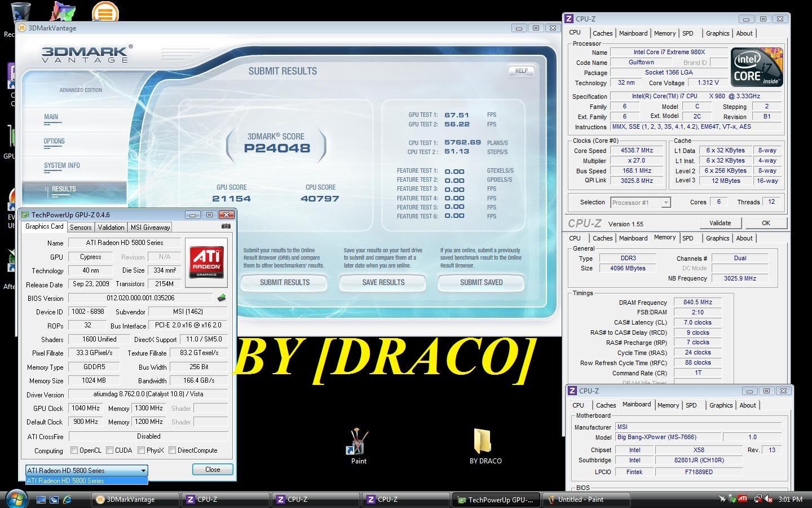Click the GPU-Z Name field with ATI Radeon HD 5800 Series

[x=125, y=243]
